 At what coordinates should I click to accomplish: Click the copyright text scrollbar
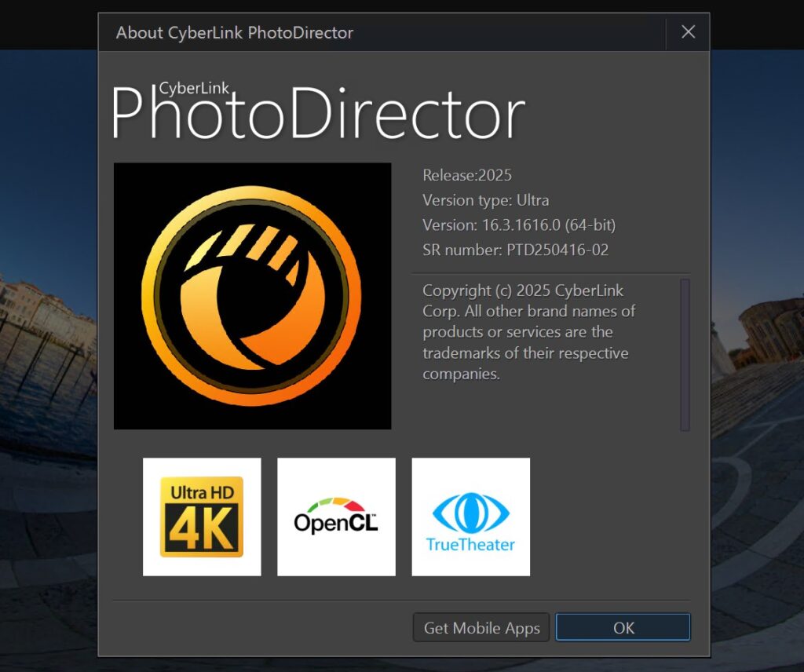(685, 355)
